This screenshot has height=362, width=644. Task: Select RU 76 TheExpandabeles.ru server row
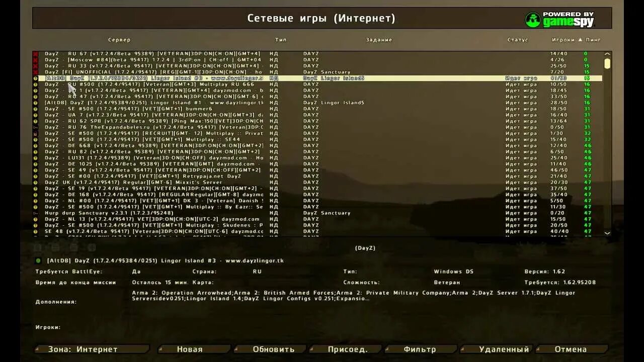click(320, 127)
